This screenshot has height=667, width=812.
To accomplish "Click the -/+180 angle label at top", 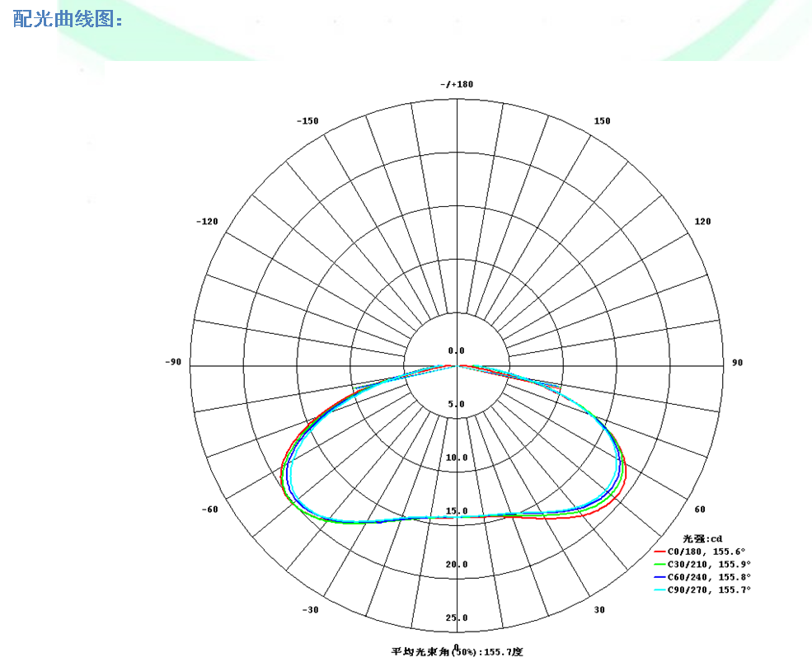I will (456, 85).
